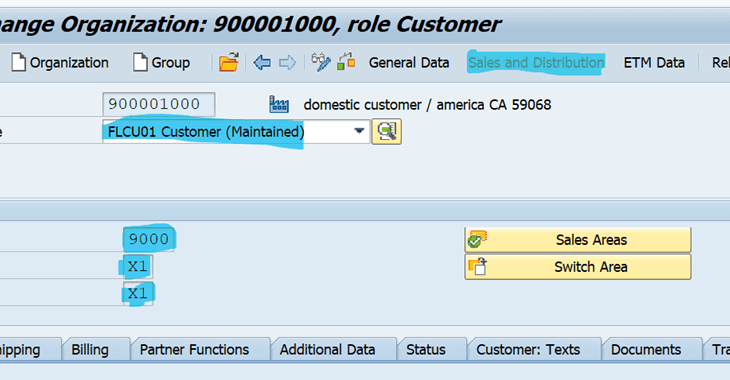Open the Partner Functions tab

[195, 350]
